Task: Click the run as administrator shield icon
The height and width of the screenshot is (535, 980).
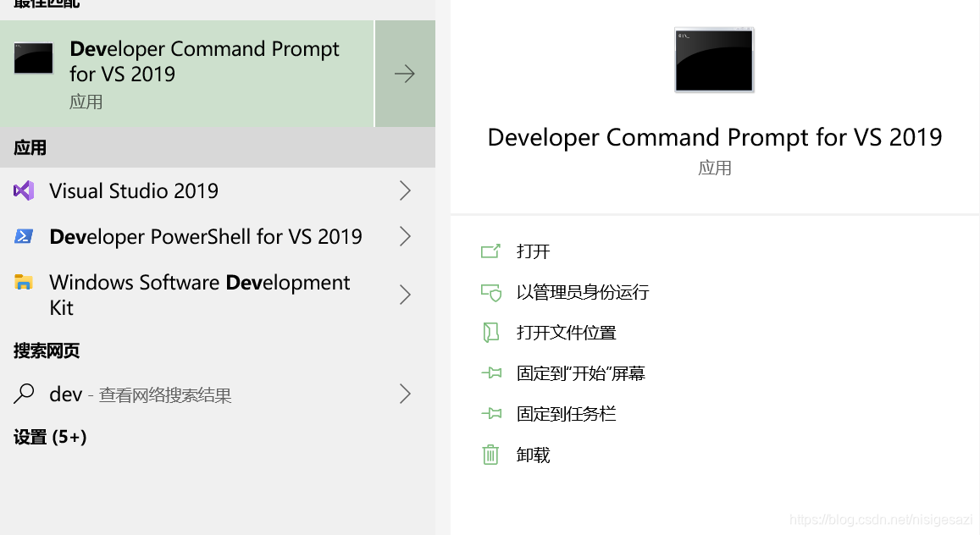Action: [x=490, y=292]
